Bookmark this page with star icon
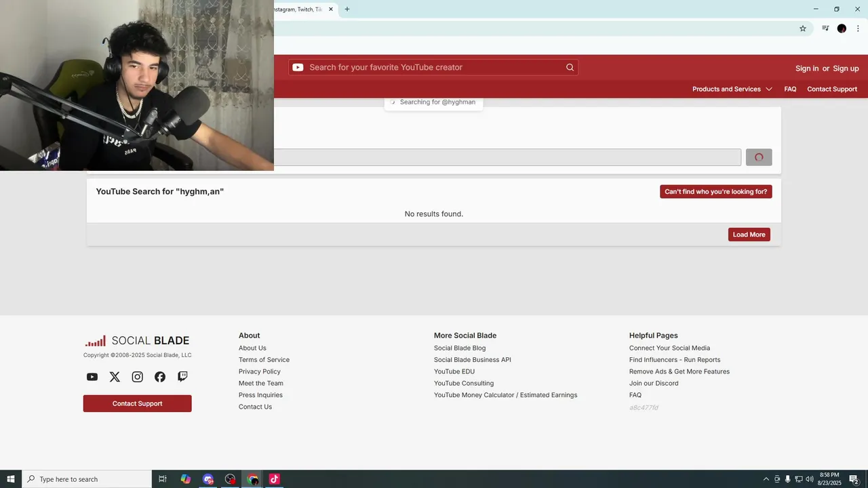Screen dimensions: 868x488 [x=803, y=28]
